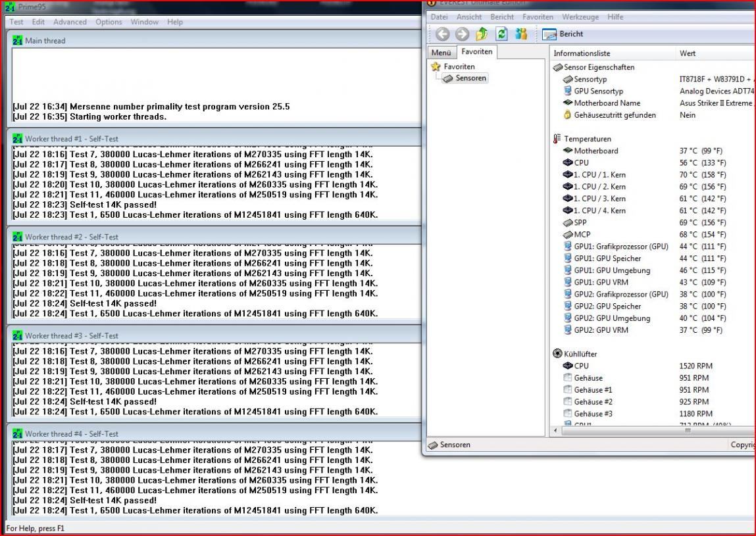Click the Wert column header
This screenshot has height=536, width=756.
pos(716,53)
